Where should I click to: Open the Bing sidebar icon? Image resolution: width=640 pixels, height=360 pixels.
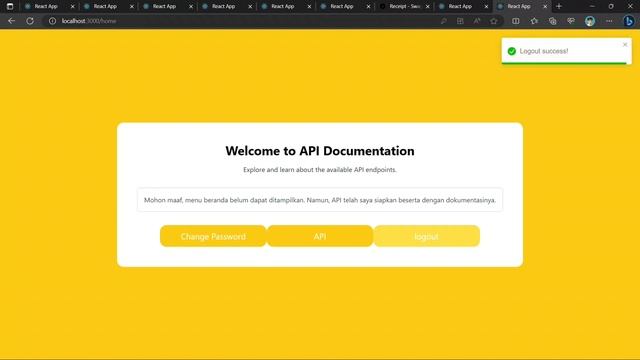coord(629,21)
